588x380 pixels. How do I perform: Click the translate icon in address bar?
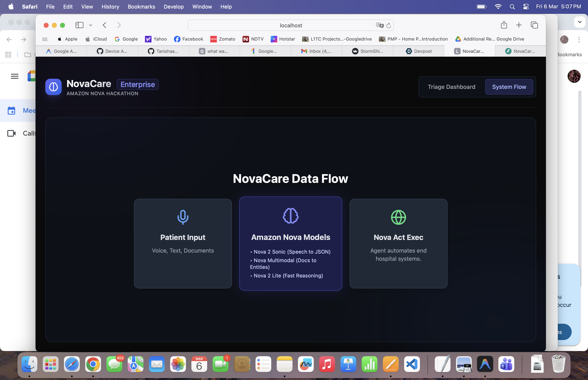click(380, 25)
